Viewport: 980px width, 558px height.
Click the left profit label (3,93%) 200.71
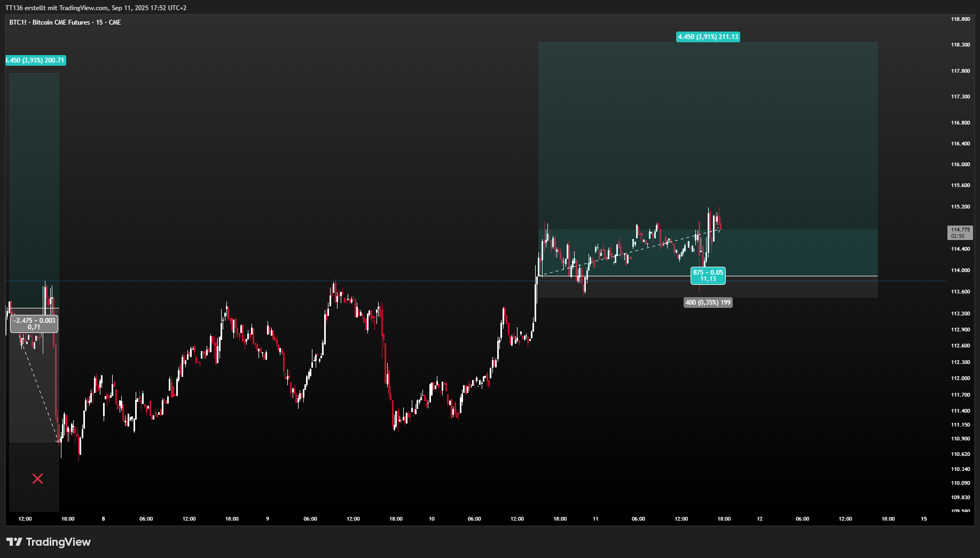(x=35, y=60)
